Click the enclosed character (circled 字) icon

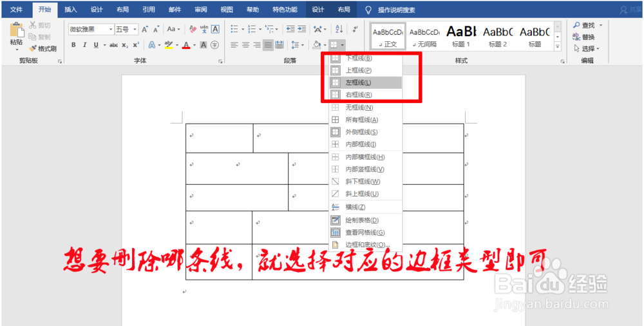214,45
